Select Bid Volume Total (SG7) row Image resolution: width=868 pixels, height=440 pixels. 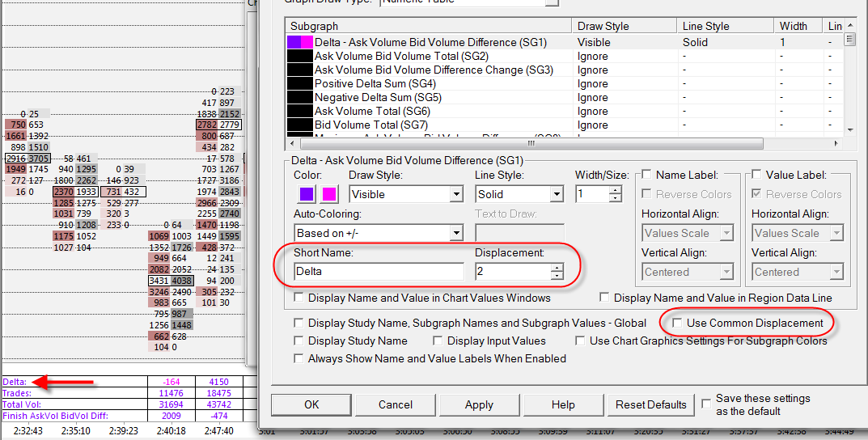565,125
